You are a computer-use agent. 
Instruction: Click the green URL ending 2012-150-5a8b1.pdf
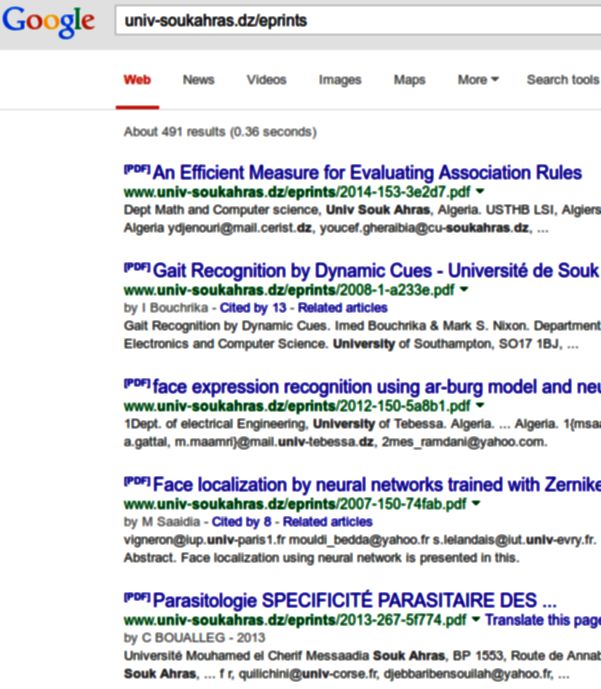297,406
